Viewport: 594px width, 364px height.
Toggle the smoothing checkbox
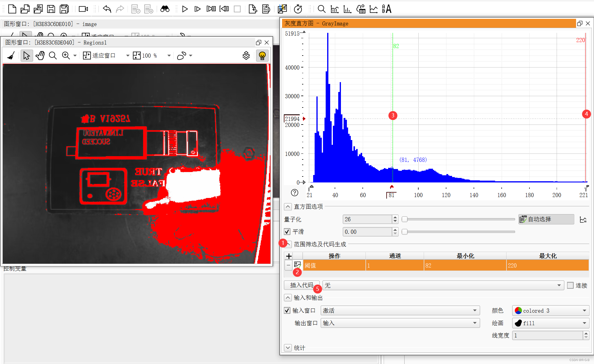287,232
